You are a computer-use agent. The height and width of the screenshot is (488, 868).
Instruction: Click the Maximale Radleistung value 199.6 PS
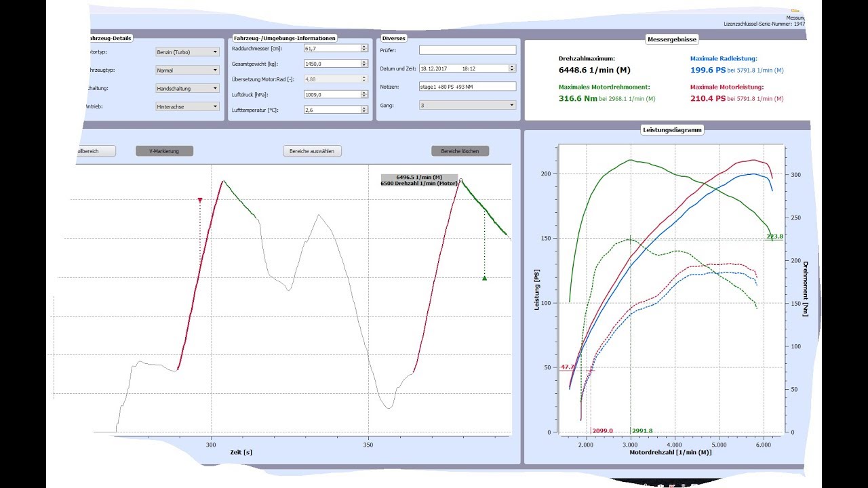coord(707,70)
